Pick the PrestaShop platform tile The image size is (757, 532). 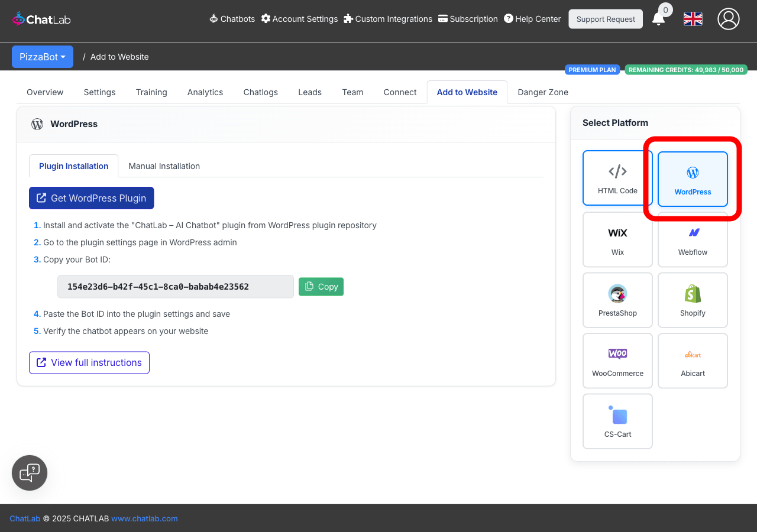[617, 300]
